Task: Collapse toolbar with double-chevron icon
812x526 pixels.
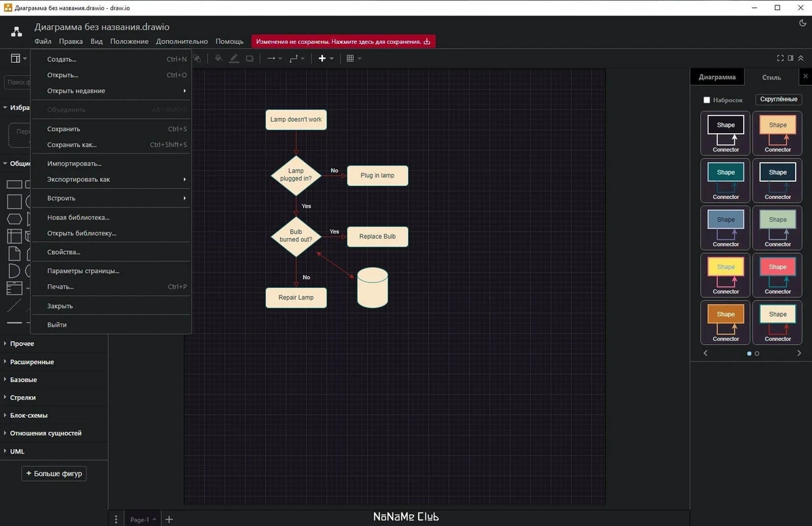Action: (801, 58)
